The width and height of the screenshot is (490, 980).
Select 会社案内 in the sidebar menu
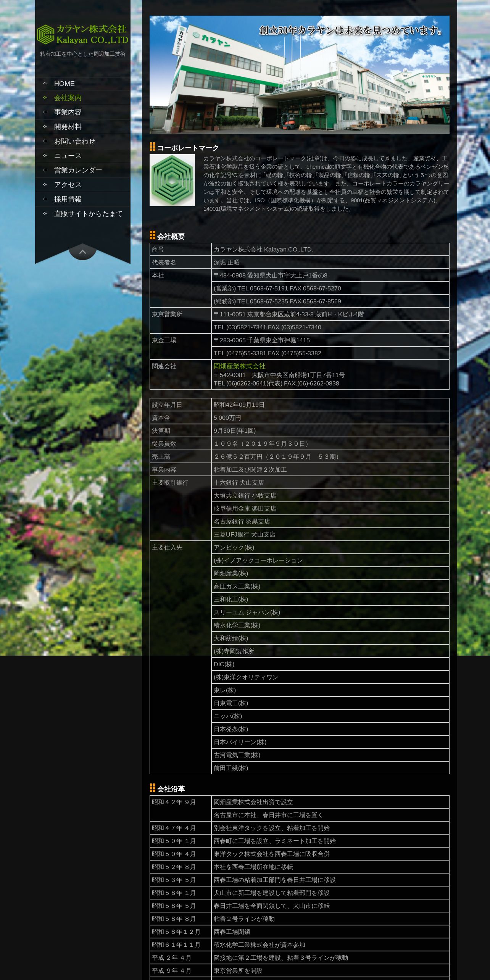tap(83, 98)
